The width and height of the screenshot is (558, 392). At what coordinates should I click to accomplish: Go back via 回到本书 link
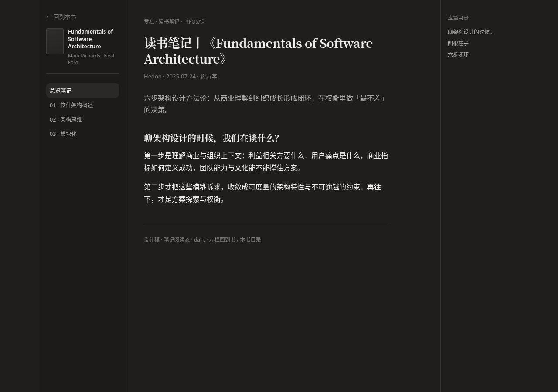(61, 17)
